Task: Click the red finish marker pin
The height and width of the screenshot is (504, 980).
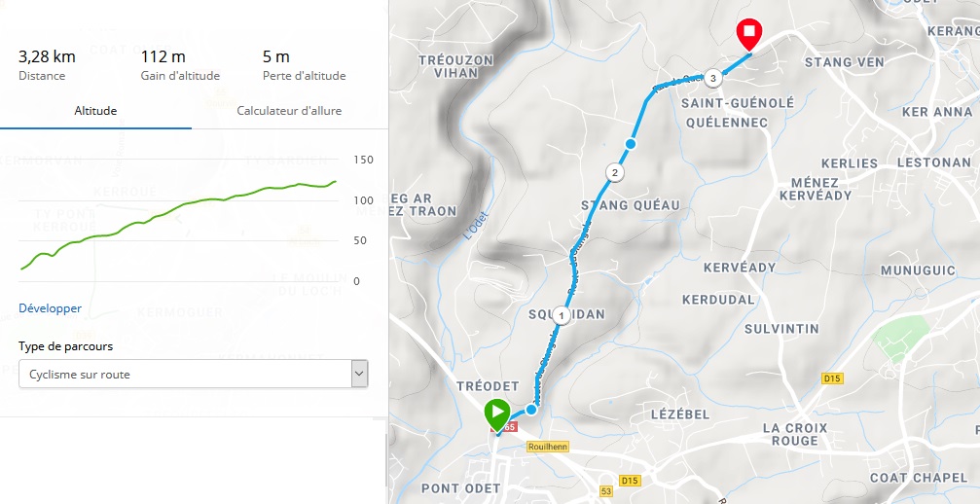Action: (748, 34)
